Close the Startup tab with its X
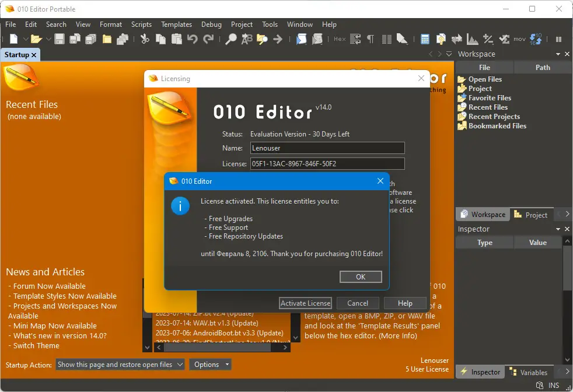This screenshot has width=573, height=392. click(34, 55)
